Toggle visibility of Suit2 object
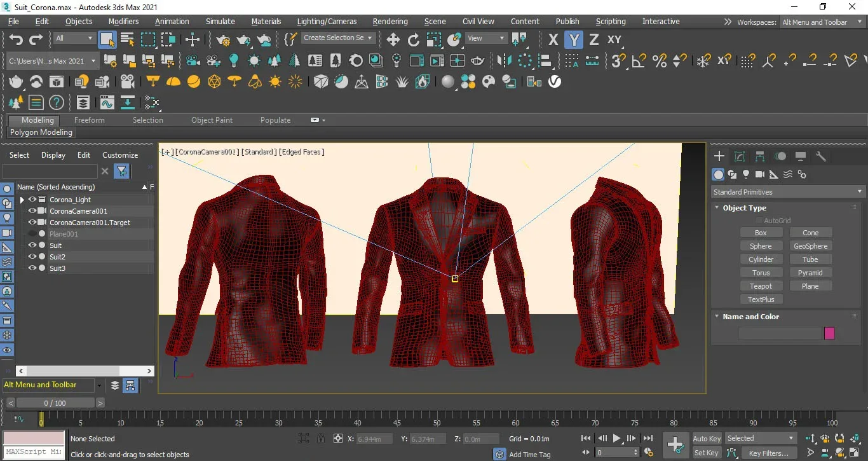The width and height of the screenshot is (868, 461). click(32, 257)
